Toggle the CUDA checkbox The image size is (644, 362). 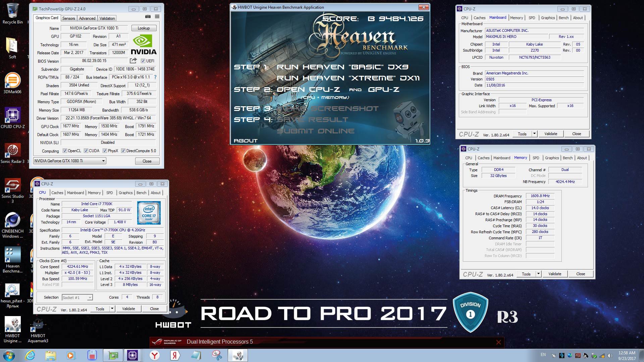tap(86, 151)
